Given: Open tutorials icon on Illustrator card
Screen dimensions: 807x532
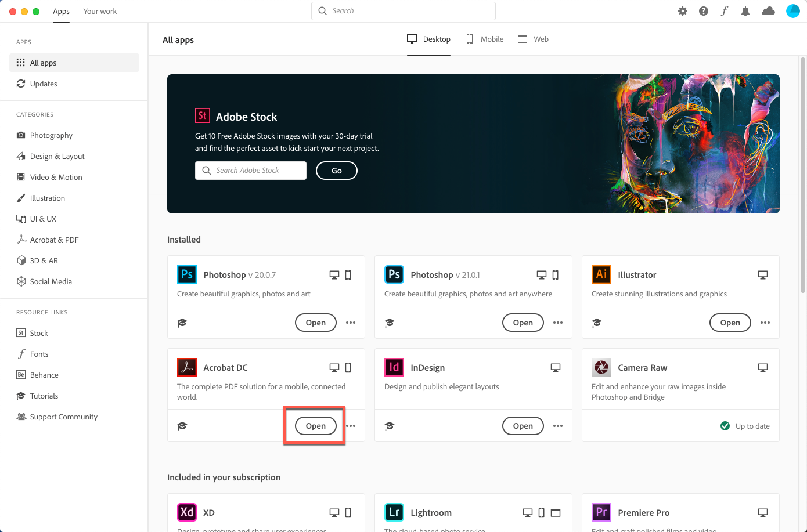Looking at the screenshot, I should point(597,323).
